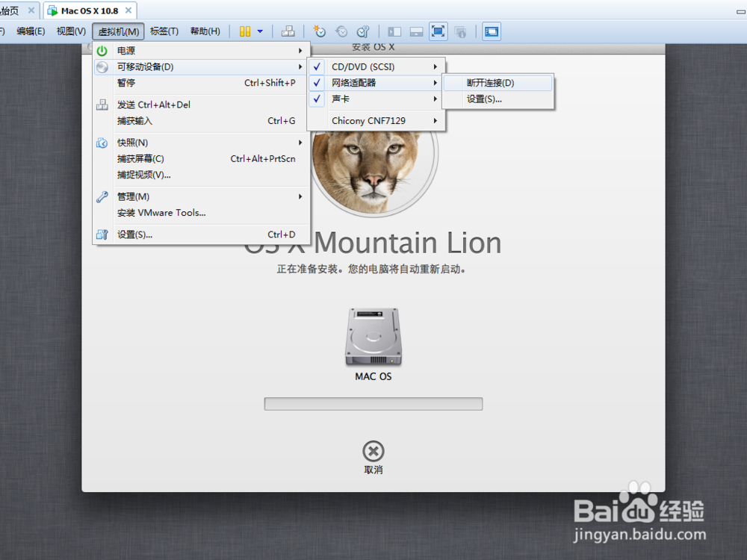
Task: Open the 视图(V) menu
Action: tap(71, 31)
